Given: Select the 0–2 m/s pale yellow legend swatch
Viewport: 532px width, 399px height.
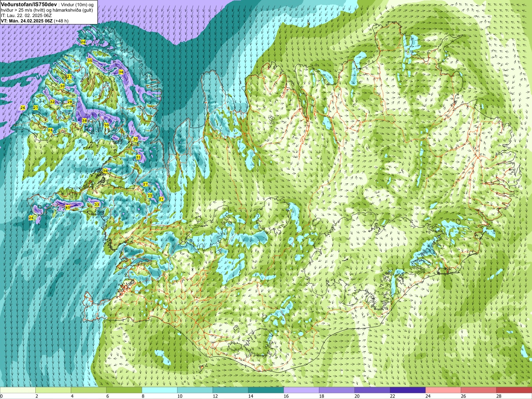Looking at the screenshot, I should 18,390.
